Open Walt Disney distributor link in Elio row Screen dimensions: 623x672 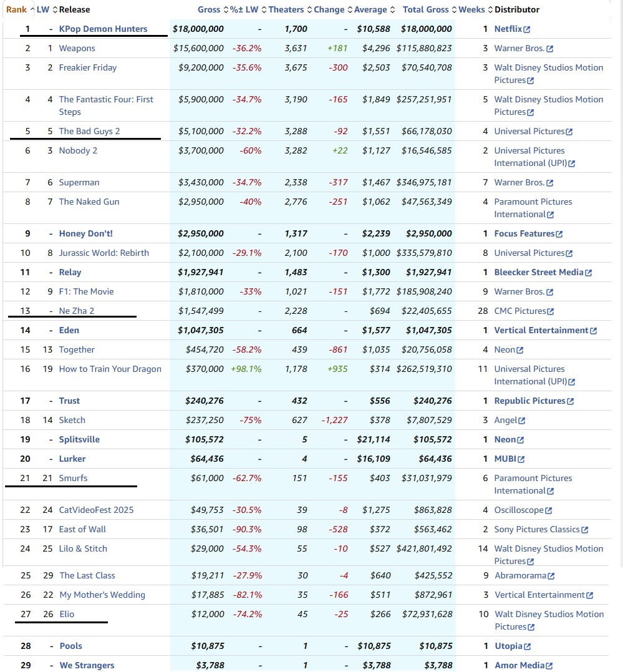[x=549, y=620]
